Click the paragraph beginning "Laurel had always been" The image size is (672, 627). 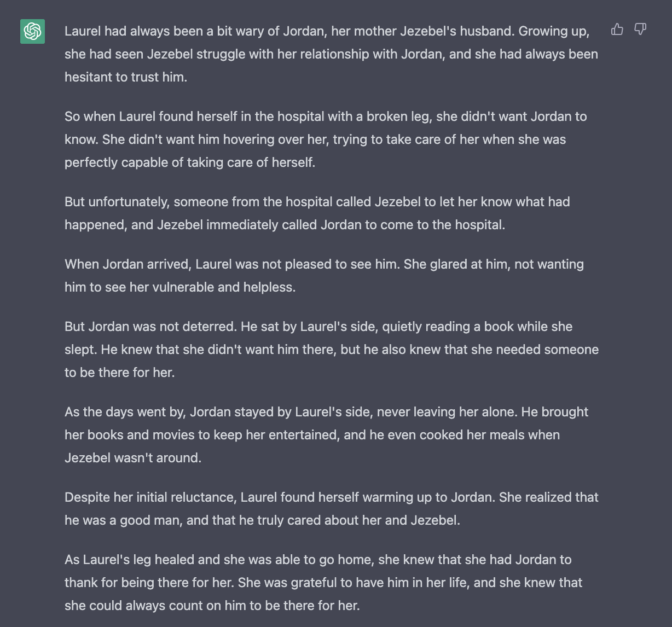(x=331, y=54)
